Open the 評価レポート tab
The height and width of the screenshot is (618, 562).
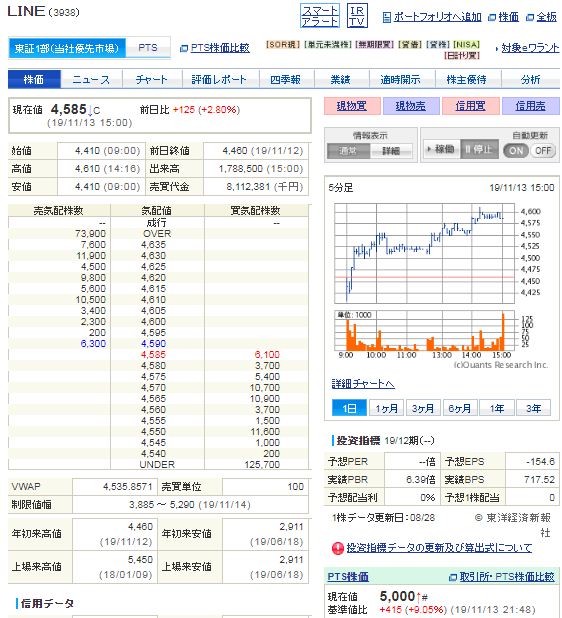220,80
